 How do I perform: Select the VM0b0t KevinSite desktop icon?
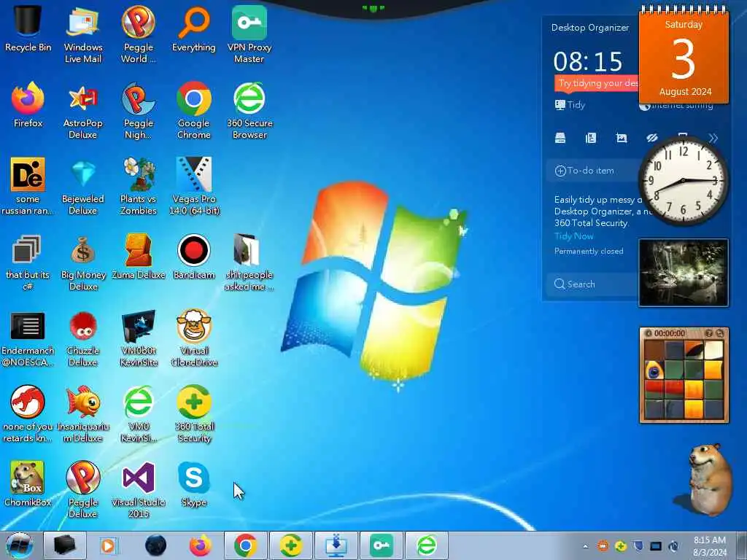138,338
